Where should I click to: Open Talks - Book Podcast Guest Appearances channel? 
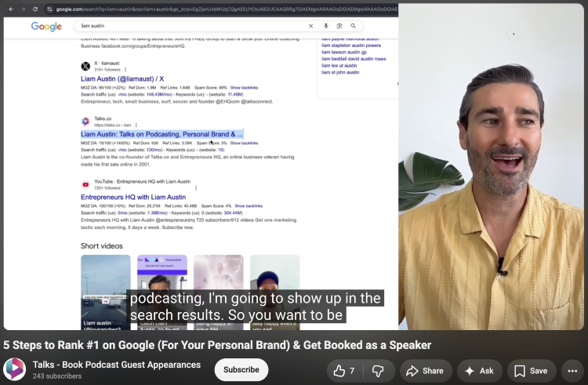(x=117, y=365)
